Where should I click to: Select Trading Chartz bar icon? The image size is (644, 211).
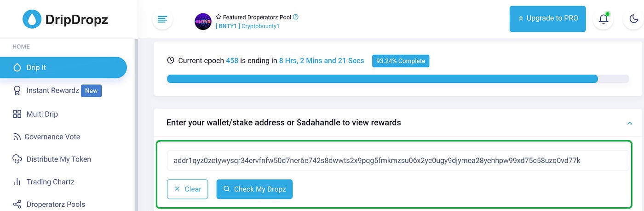[17, 182]
